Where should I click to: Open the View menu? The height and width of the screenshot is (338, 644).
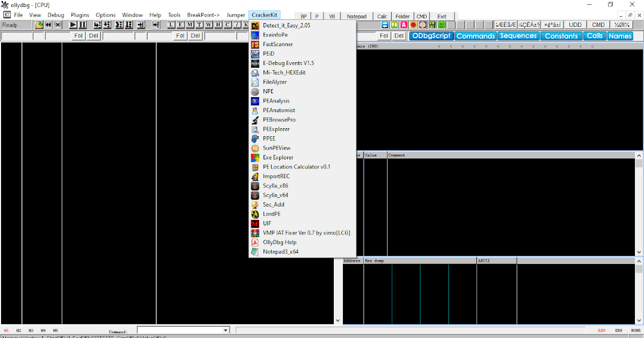[x=35, y=15]
